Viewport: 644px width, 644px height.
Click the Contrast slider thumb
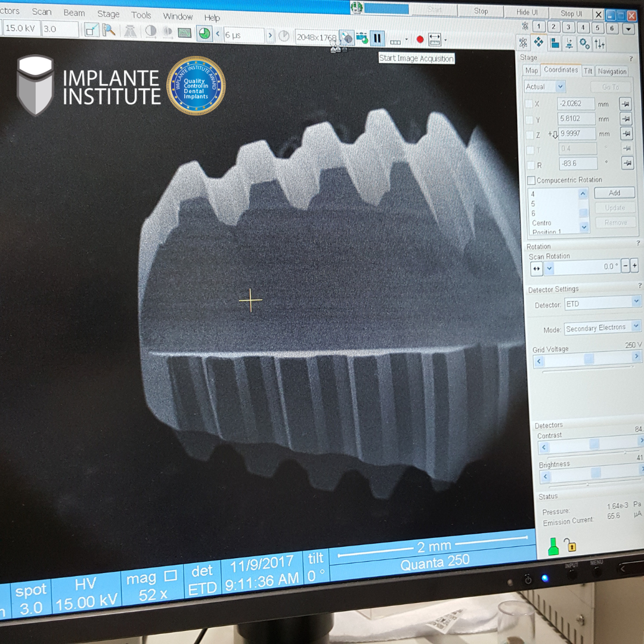(594, 444)
